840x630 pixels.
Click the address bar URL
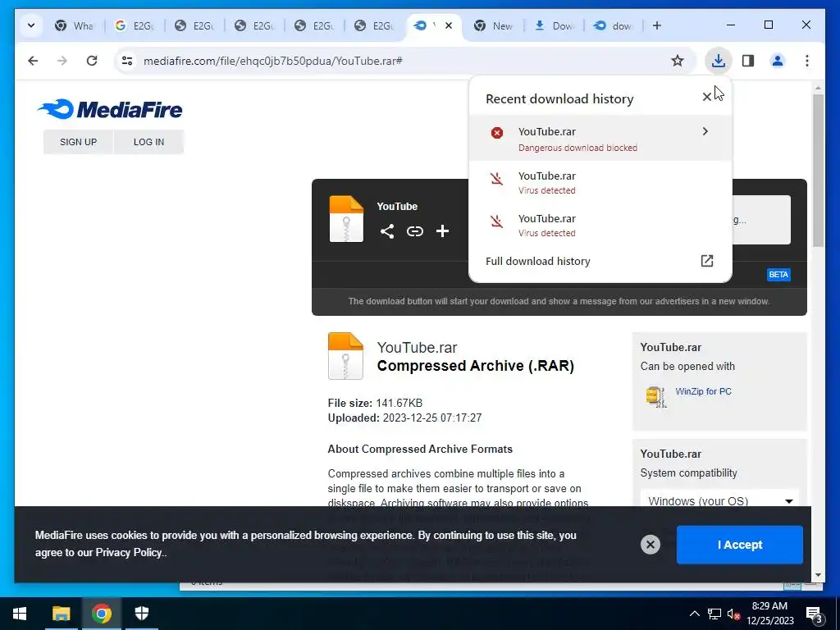pos(272,61)
